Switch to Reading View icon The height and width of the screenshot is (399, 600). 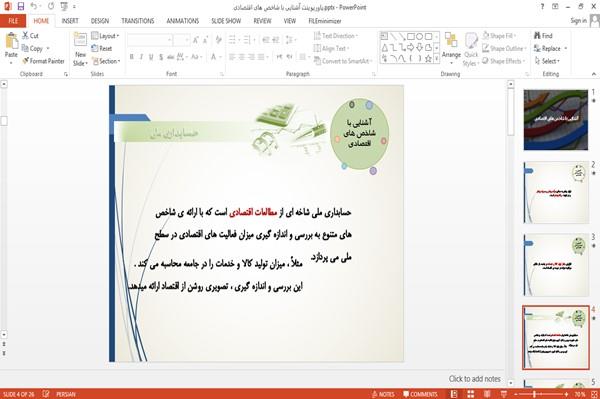487,394
